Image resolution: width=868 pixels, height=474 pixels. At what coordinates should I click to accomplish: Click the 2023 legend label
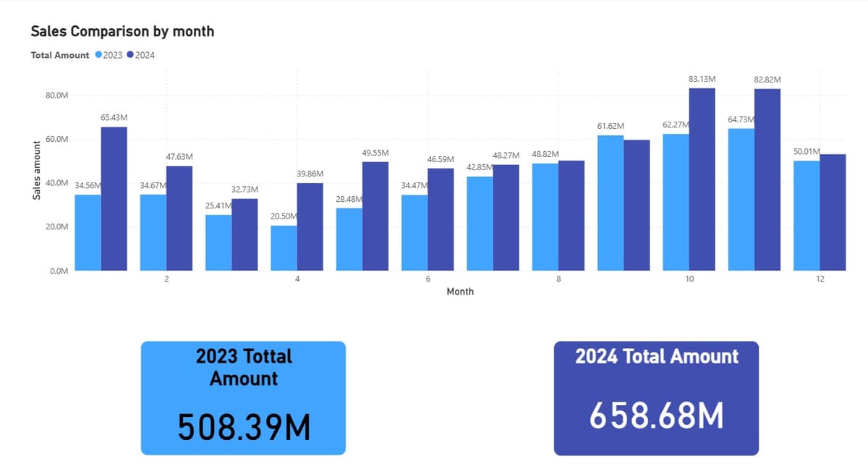click(113, 55)
